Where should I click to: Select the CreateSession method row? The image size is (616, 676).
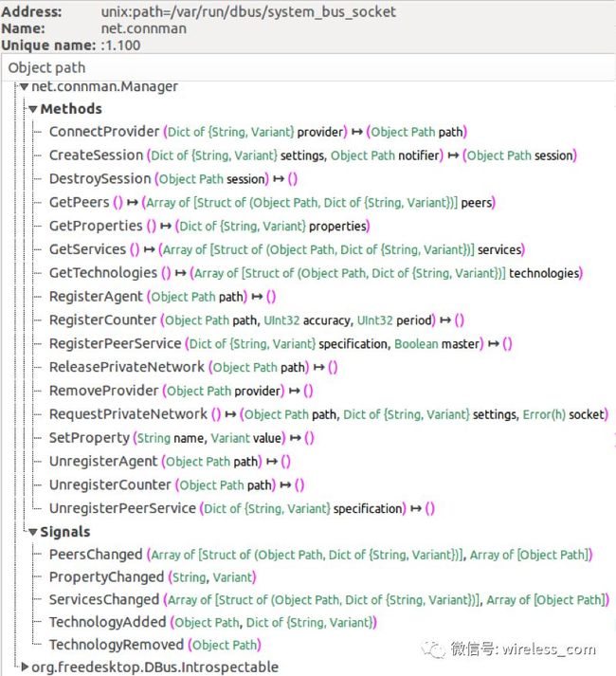point(313,155)
